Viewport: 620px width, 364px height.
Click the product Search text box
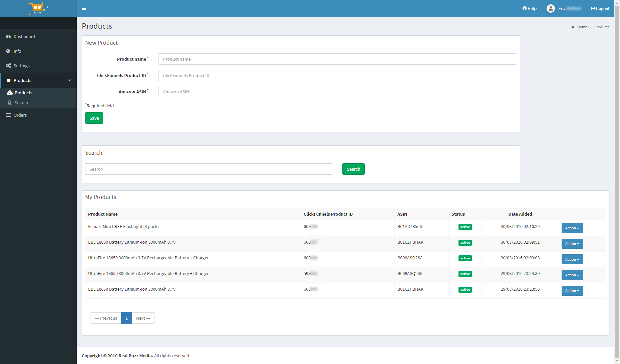click(209, 169)
